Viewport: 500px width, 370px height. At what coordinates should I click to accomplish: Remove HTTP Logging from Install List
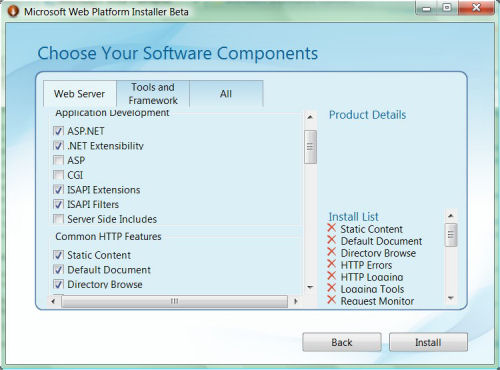(331, 276)
